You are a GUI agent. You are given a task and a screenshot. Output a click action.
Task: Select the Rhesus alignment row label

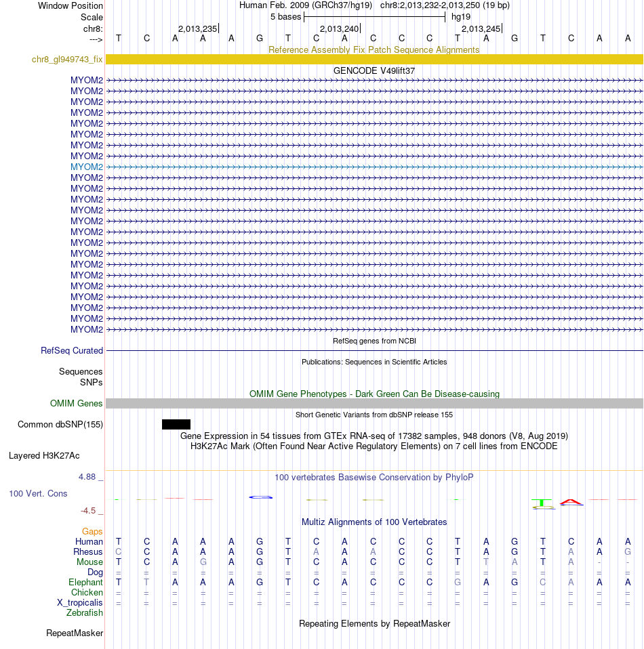click(x=88, y=552)
